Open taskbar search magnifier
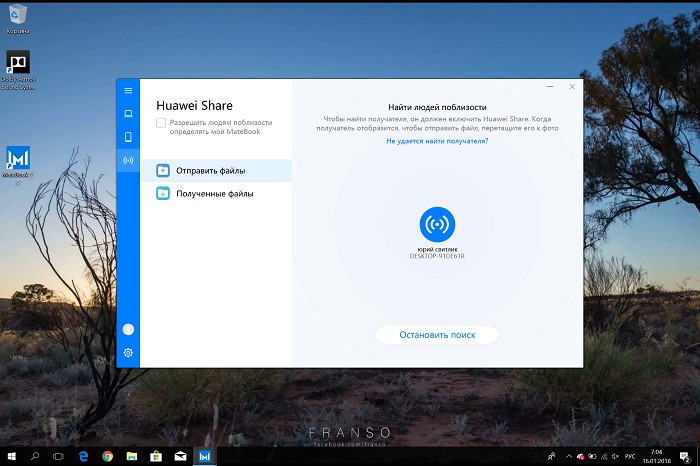Image resolution: width=700 pixels, height=466 pixels. pyautogui.click(x=35, y=456)
